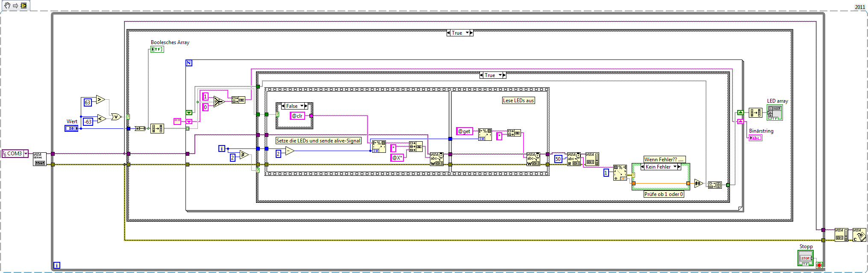Go to the next case of Kein Fehler structure
Image resolution: width=868 pixels, height=273 pixels.
point(679,167)
